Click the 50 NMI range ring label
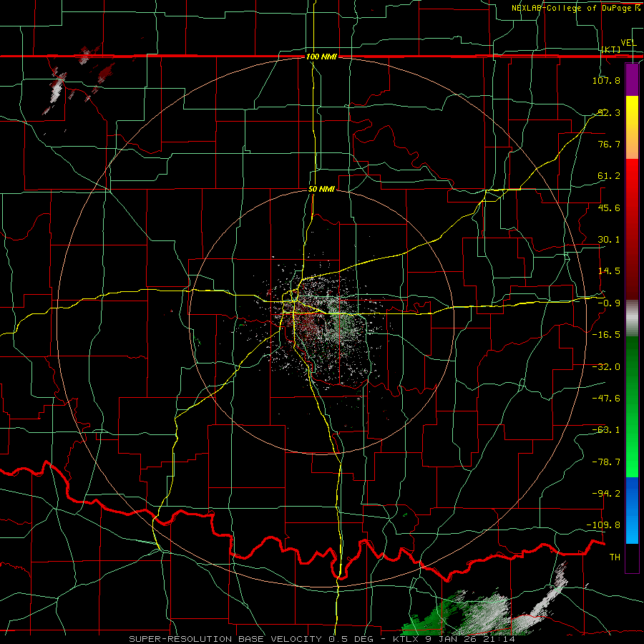644x644 pixels. [321, 189]
